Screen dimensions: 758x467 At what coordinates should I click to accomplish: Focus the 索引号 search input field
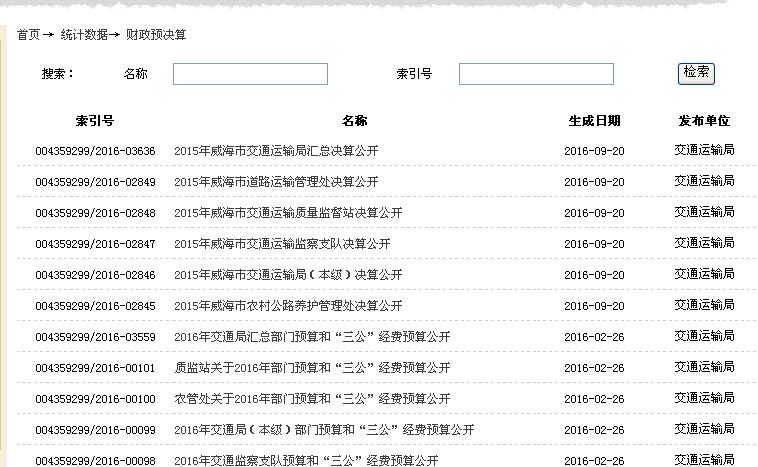coord(536,74)
